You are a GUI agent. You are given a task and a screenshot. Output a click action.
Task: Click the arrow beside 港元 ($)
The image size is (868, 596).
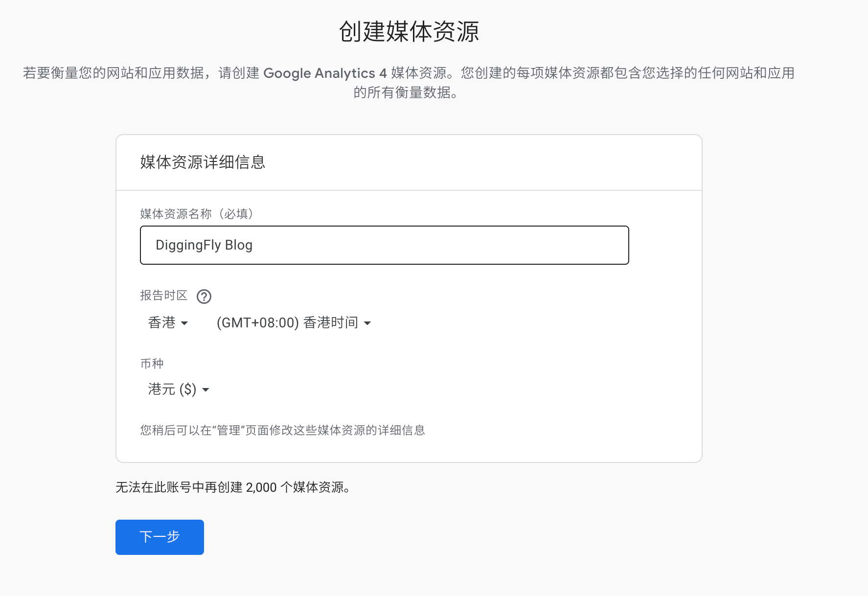point(206,390)
